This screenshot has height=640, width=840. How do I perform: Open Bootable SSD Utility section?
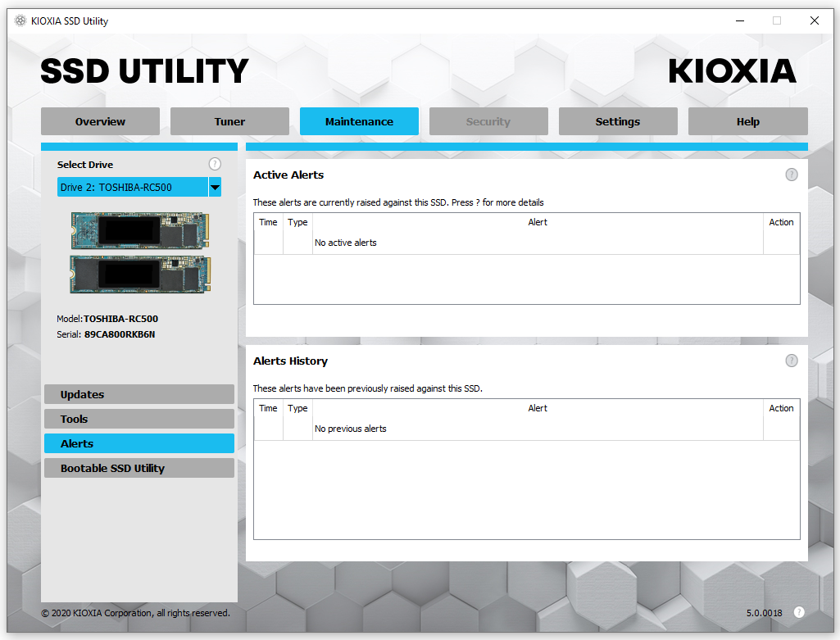139,468
